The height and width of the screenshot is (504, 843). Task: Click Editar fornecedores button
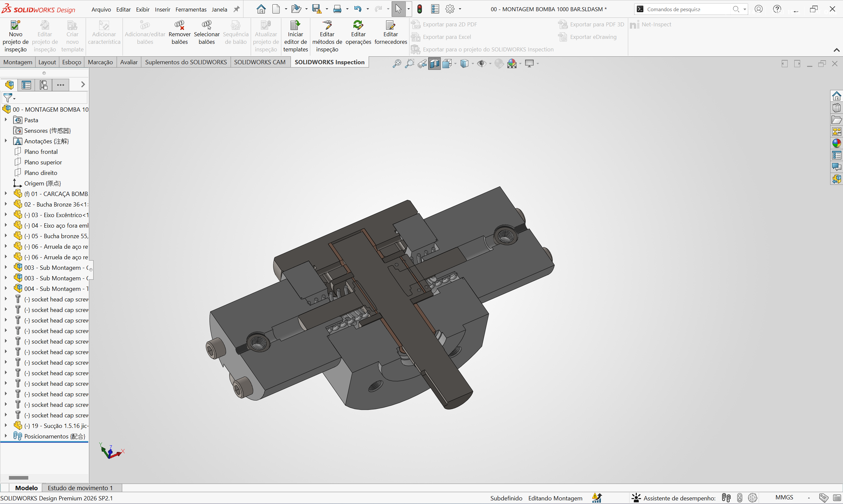[x=391, y=33]
